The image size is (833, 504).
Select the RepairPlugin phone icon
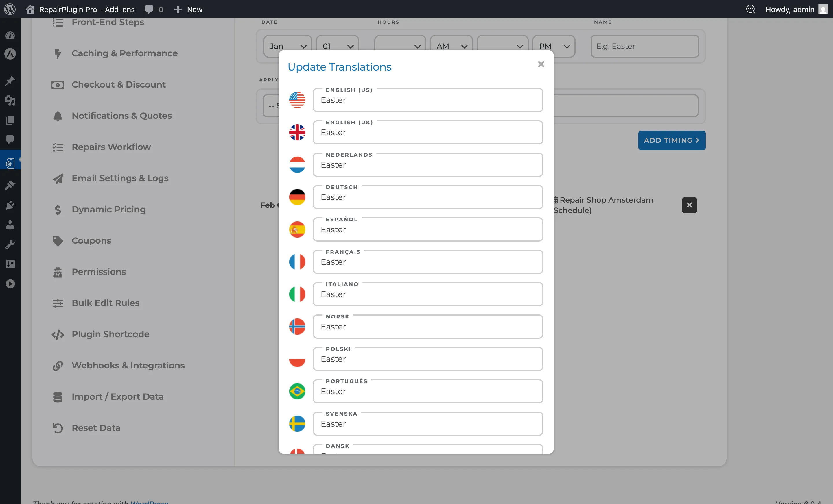10,163
